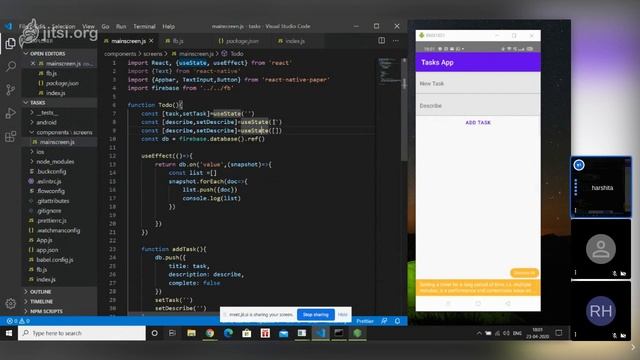Click the Type here to search box
The image size is (640, 360).
tap(82, 333)
